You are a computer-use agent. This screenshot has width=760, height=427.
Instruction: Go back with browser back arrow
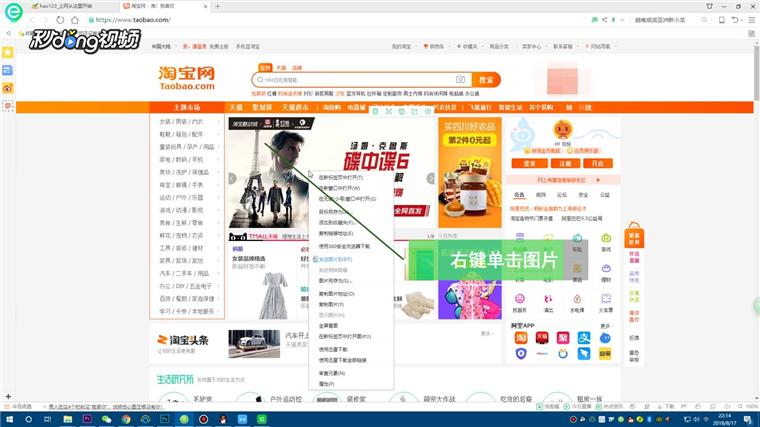tap(32, 20)
